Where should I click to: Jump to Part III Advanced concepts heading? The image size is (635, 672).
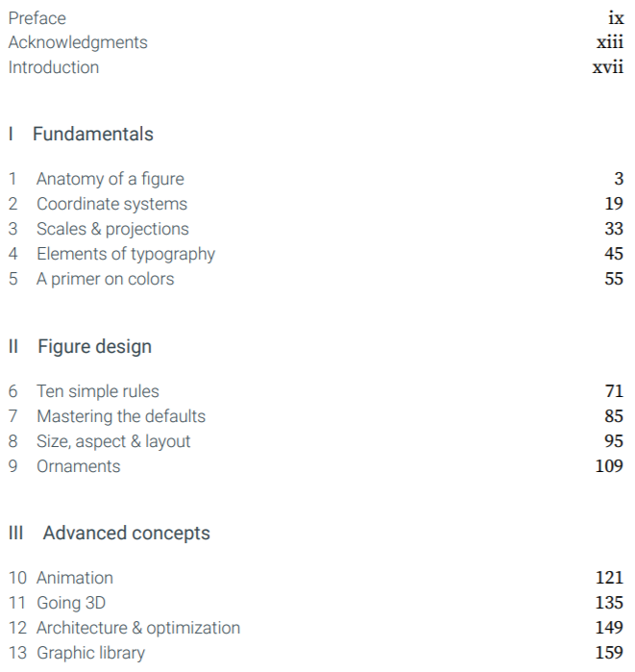click(x=110, y=534)
